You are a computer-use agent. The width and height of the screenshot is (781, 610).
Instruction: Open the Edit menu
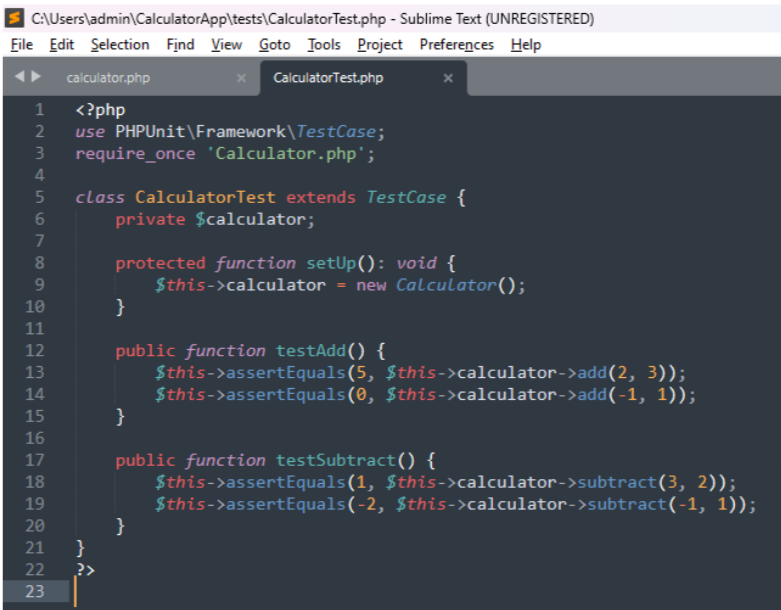point(62,44)
